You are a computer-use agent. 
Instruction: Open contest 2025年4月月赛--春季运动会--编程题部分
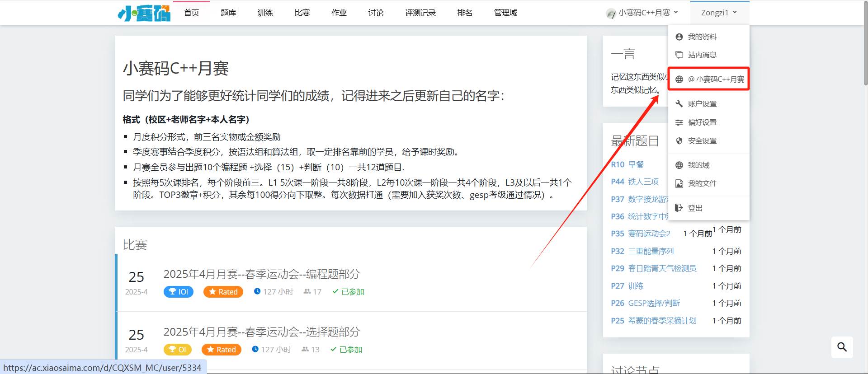(262, 274)
